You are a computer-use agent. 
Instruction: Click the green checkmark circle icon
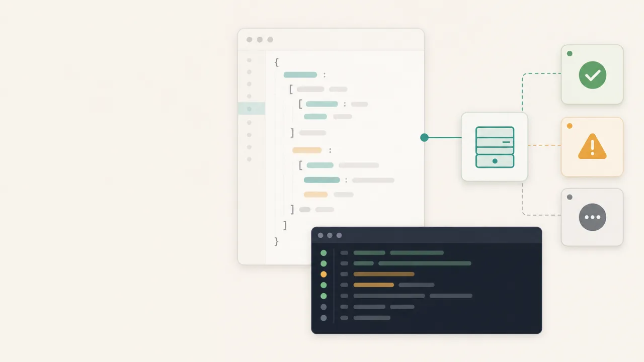[592, 75]
